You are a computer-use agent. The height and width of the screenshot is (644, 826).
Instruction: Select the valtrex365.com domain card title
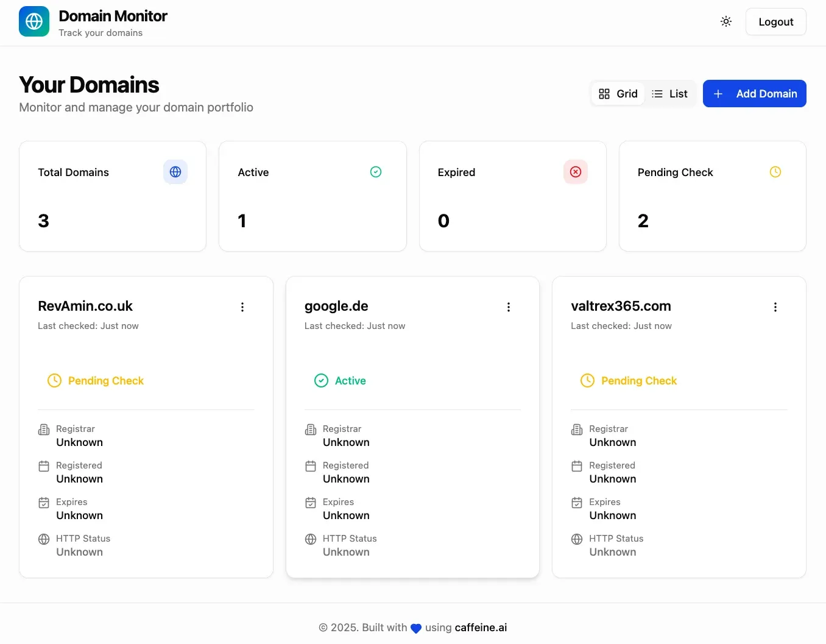[621, 306]
